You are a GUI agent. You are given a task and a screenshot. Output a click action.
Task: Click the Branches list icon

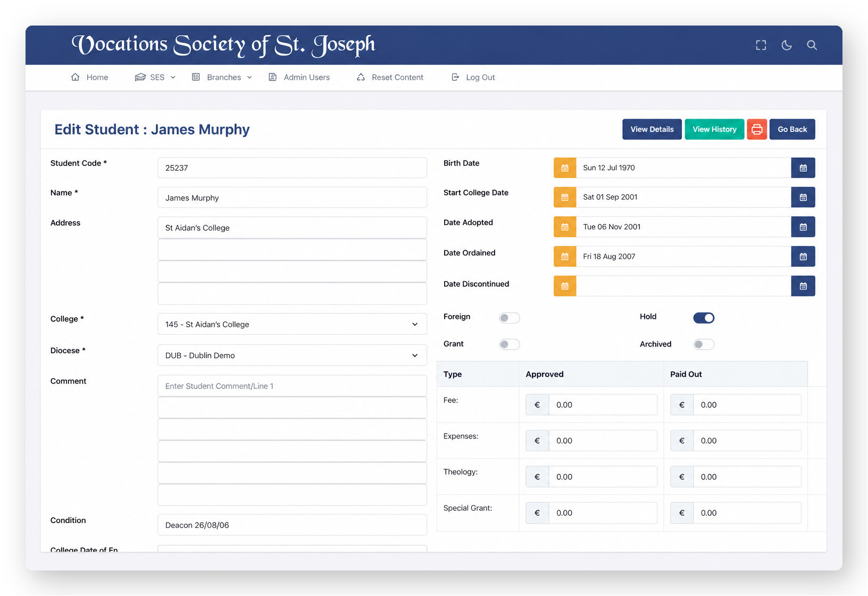pyautogui.click(x=196, y=77)
